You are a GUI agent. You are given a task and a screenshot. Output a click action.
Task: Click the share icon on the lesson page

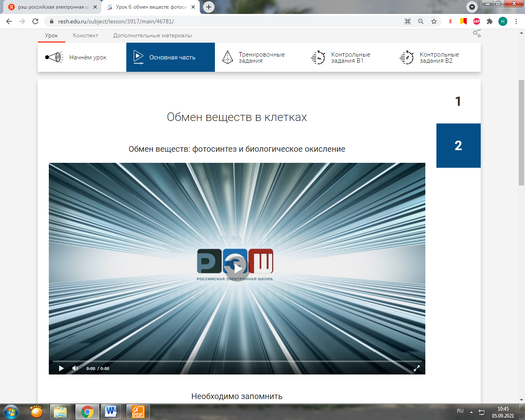point(477,33)
